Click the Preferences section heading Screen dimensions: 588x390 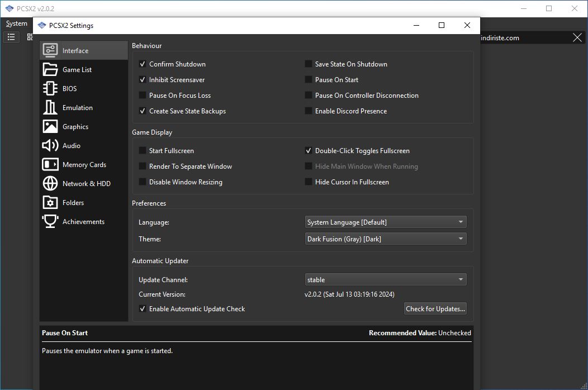[149, 203]
